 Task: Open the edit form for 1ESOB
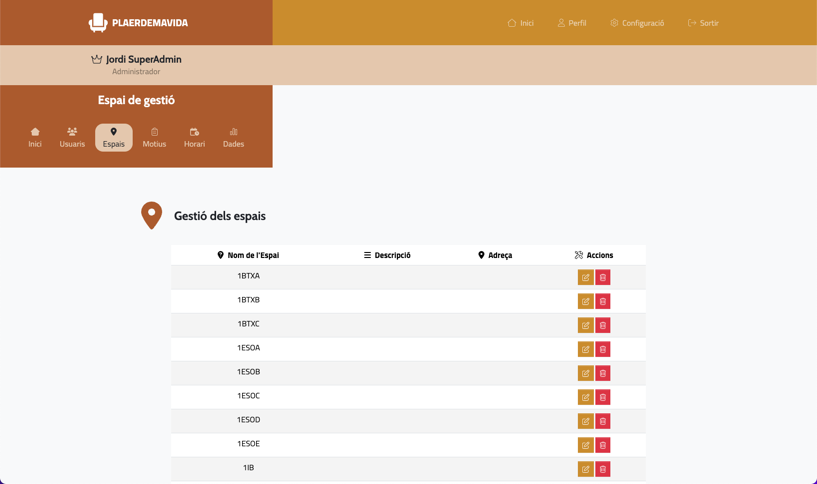[585, 373]
